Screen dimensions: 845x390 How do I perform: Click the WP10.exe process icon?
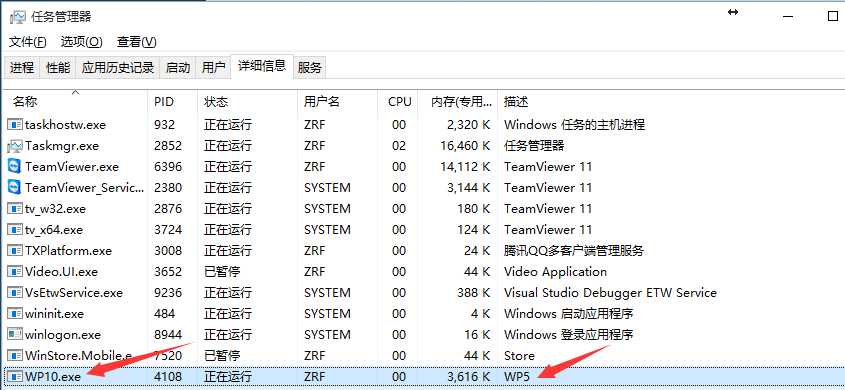(15, 377)
